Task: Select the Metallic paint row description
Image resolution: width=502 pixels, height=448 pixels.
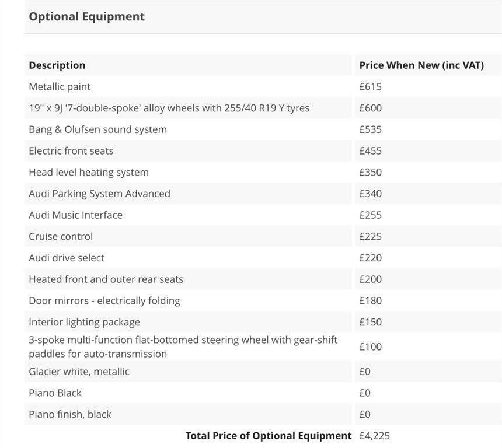Action: point(60,87)
